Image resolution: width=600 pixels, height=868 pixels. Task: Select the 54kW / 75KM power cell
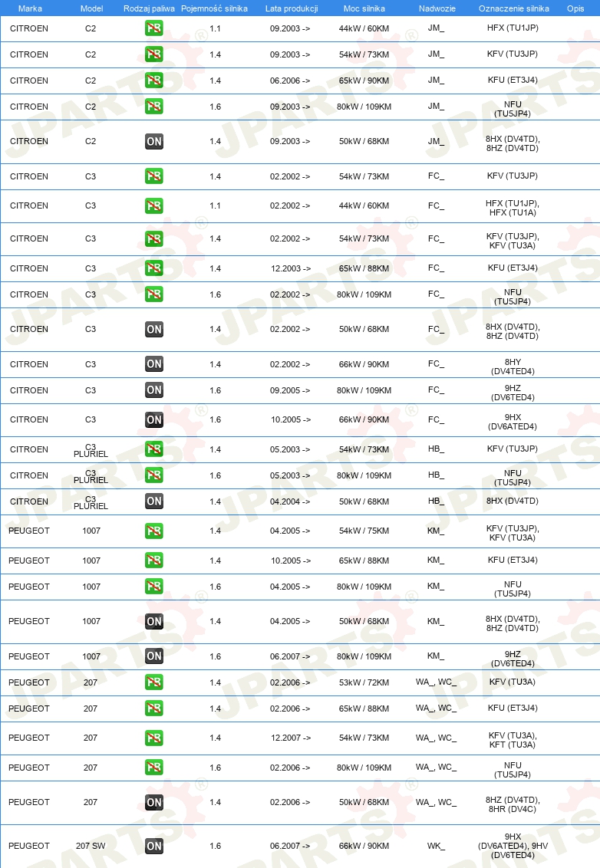(364, 531)
